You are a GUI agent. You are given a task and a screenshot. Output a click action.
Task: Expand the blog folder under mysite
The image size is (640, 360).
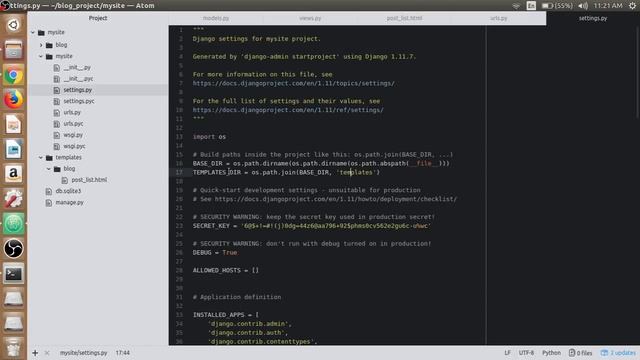(x=41, y=45)
